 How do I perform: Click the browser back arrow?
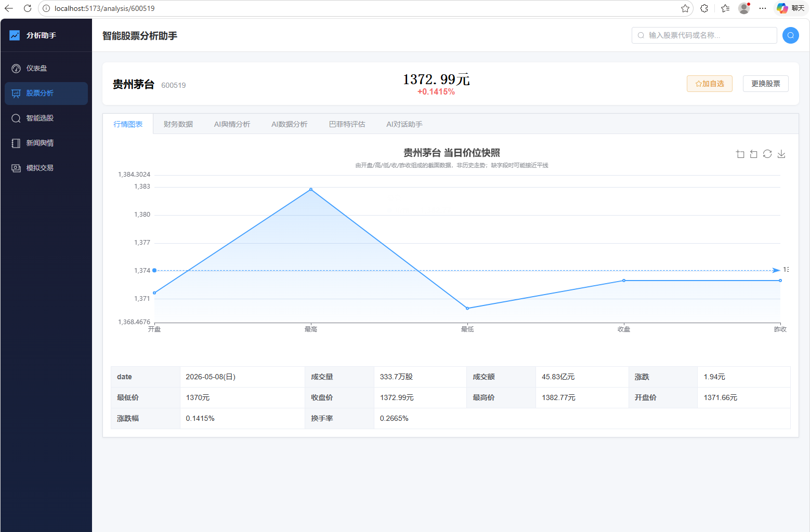click(x=9, y=8)
